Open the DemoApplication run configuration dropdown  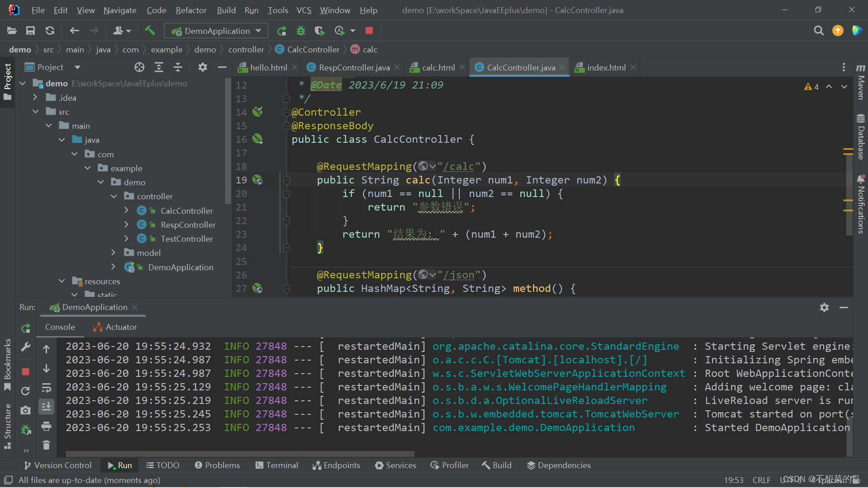pyautogui.click(x=216, y=31)
